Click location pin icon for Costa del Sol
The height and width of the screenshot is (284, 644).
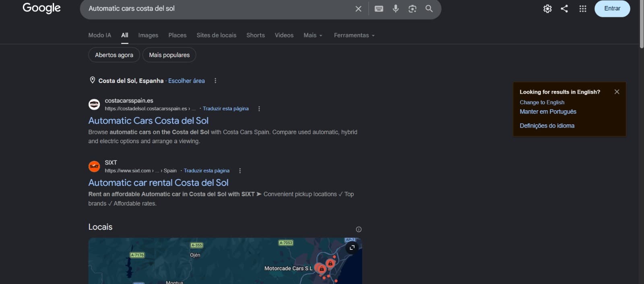[x=92, y=80]
